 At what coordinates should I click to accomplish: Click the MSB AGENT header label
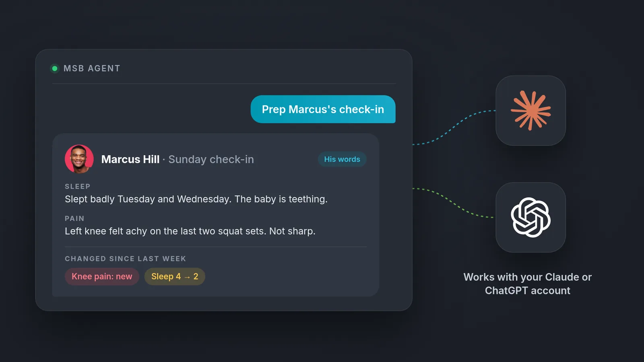pos(92,69)
